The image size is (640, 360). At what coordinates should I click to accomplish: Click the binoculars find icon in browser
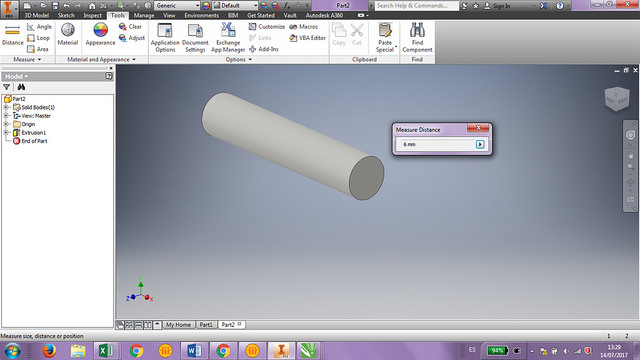[x=21, y=87]
